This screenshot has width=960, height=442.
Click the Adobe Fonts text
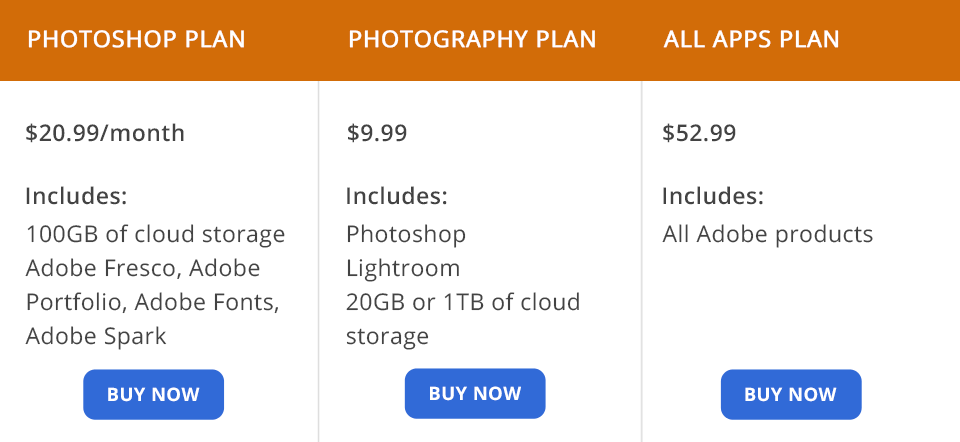pos(207,301)
